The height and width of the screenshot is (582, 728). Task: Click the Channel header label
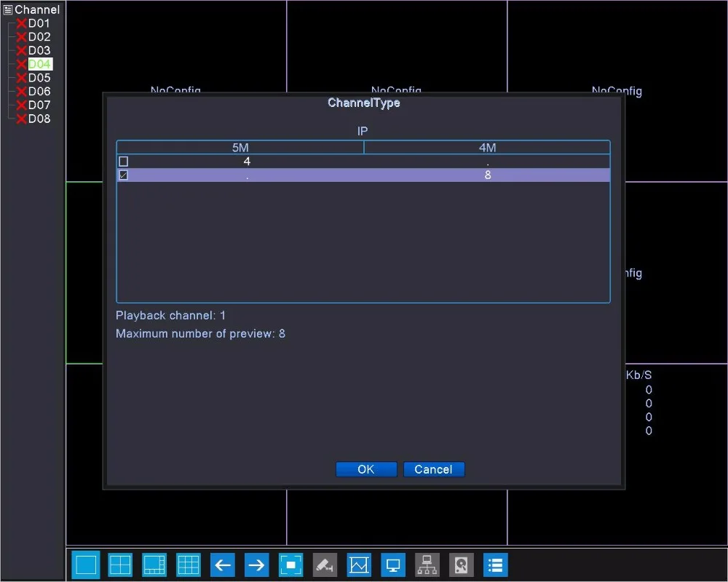tap(37, 9)
